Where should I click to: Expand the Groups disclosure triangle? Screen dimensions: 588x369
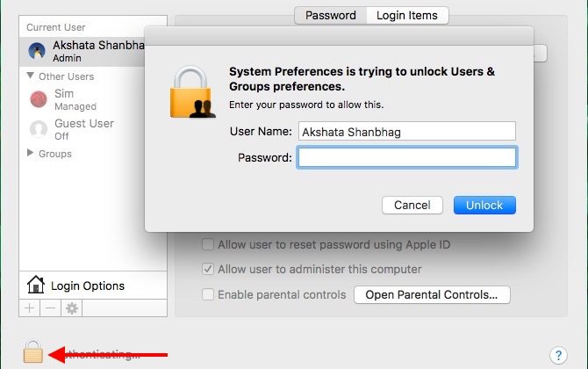click(x=32, y=153)
